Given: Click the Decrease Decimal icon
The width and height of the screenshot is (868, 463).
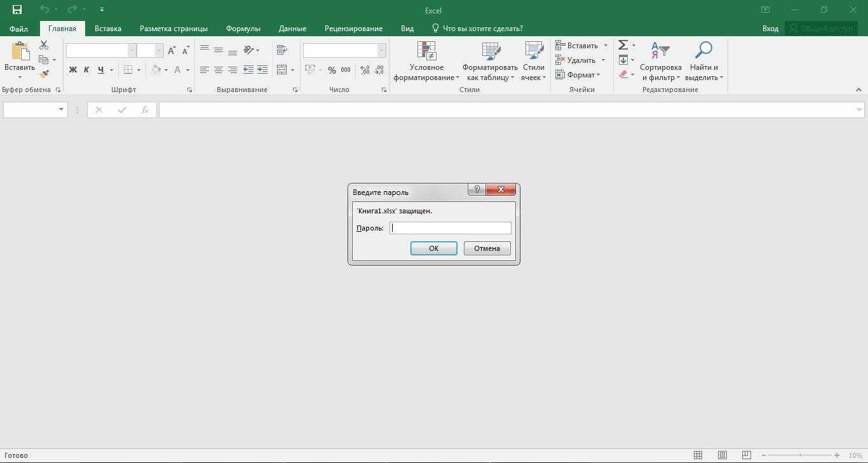Looking at the screenshot, I should [379, 70].
